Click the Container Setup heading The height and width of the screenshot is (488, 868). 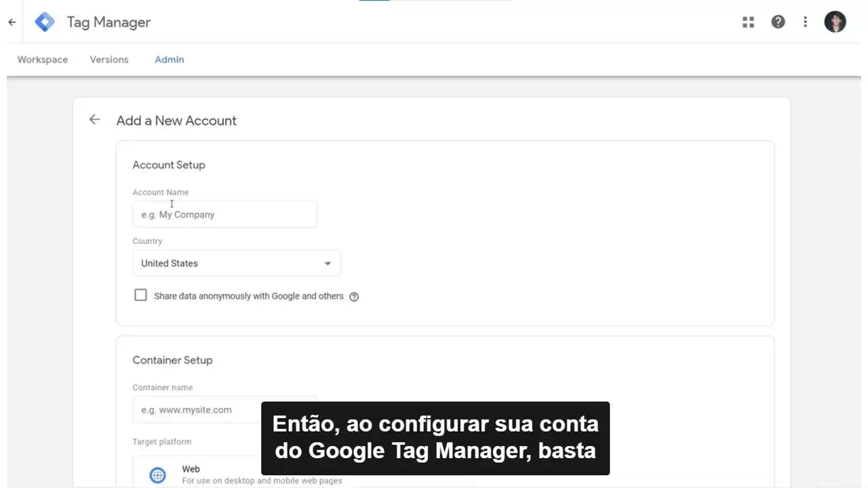(x=172, y=360)
